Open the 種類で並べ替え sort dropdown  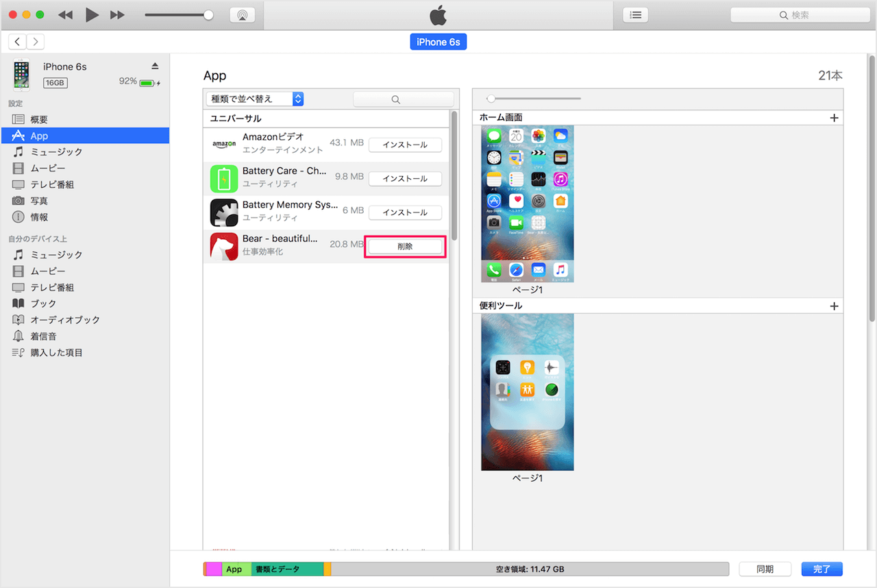point(255,99)
